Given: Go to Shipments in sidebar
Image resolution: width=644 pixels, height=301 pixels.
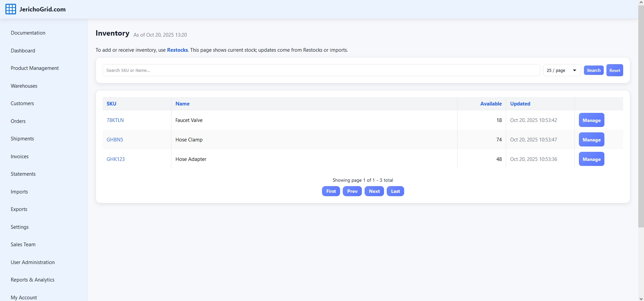Looking at the screenshot, I should 22,139.
